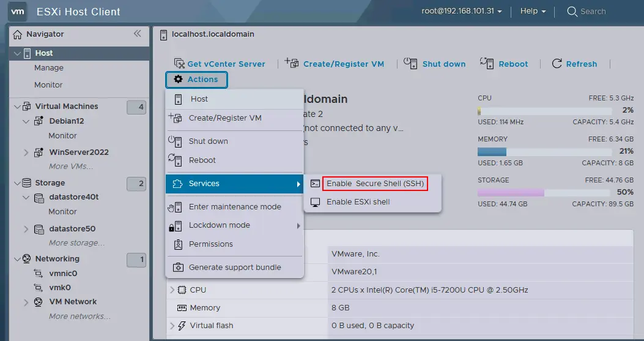This screenshot has height=341, width=644.
Task: Select Generate support bundle menu item
Action: tap(234, 268)
